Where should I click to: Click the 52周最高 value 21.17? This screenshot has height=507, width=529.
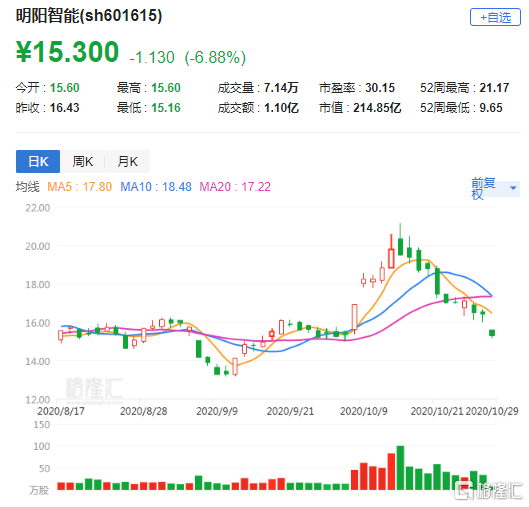pyautogui.click(x=494, y=88)
